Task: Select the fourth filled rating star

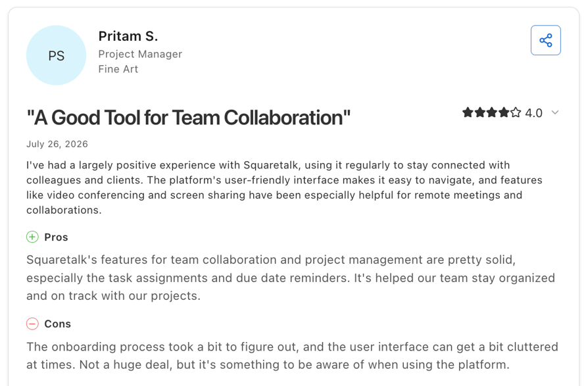Action: click(x=504, y=112)
